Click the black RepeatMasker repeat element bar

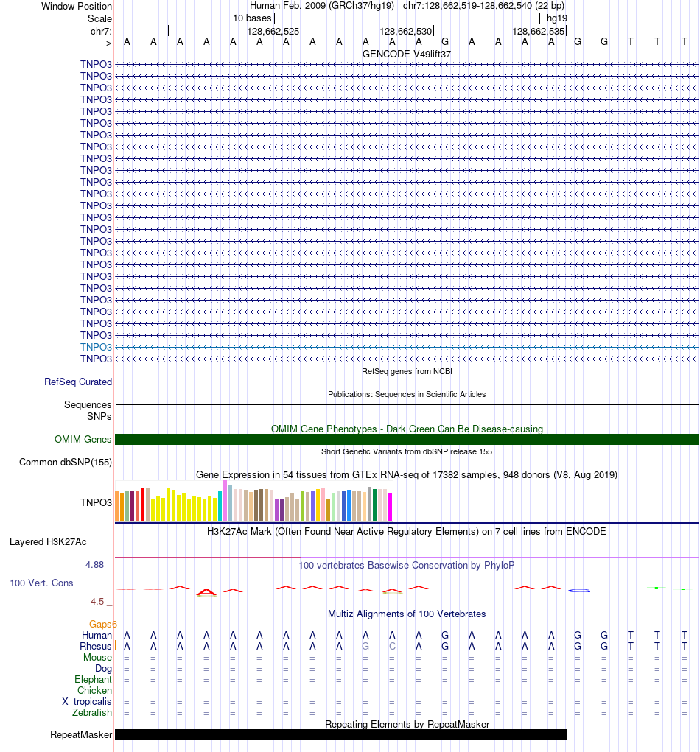click(340, 735)
